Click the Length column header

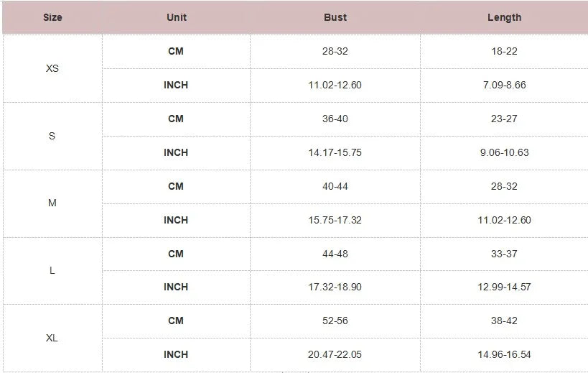click(x=504, y=17)
